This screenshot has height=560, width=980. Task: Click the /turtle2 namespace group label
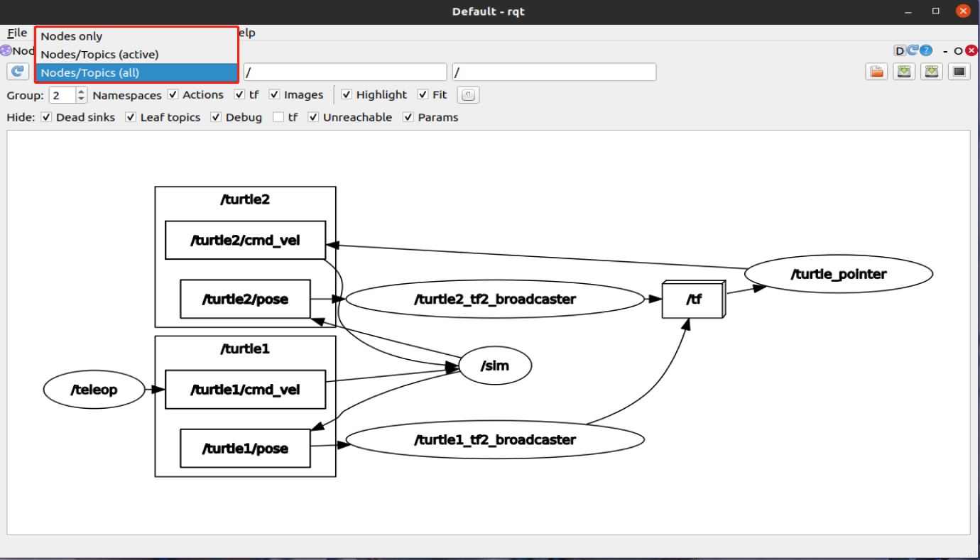245,199
